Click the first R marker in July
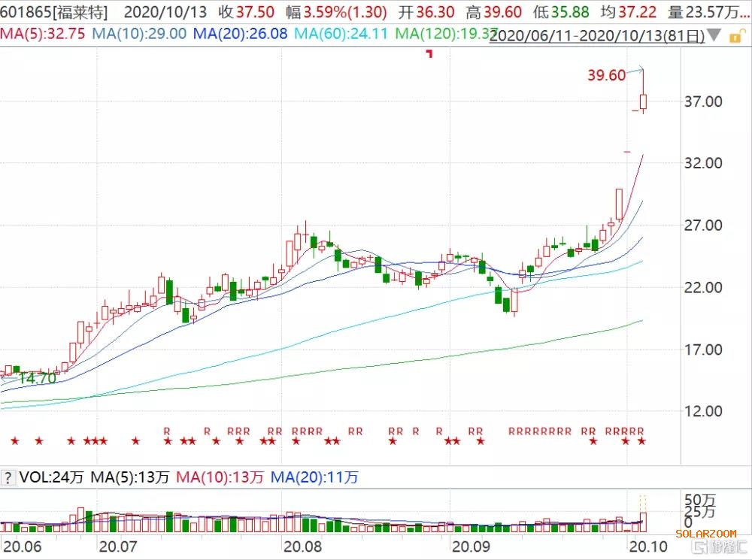This screenshot has width=752, height=560. coord(167,431)
